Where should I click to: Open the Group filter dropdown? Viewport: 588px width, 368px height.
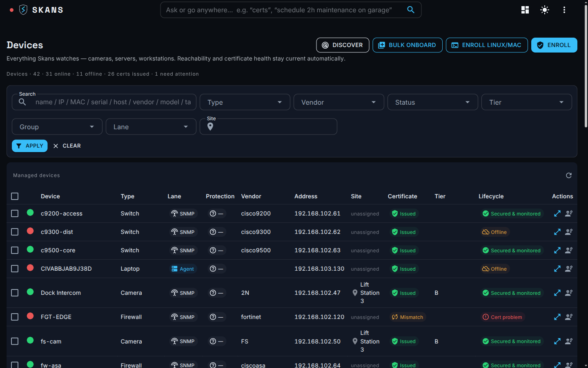pyautogui.click(x=57, y=127)
